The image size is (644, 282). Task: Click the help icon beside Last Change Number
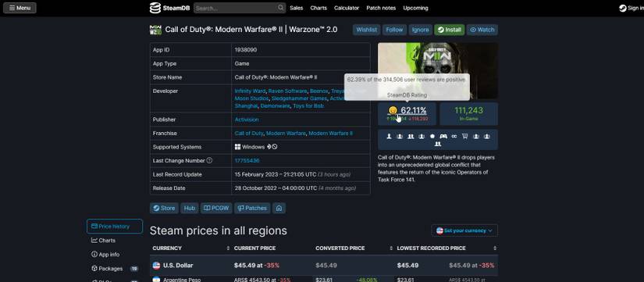point(209,160)
